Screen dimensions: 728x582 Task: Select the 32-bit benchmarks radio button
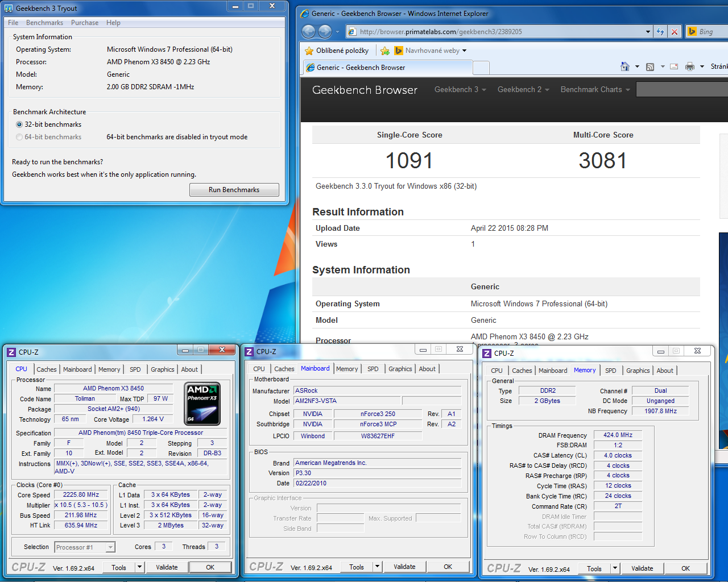tap(19, 124)
